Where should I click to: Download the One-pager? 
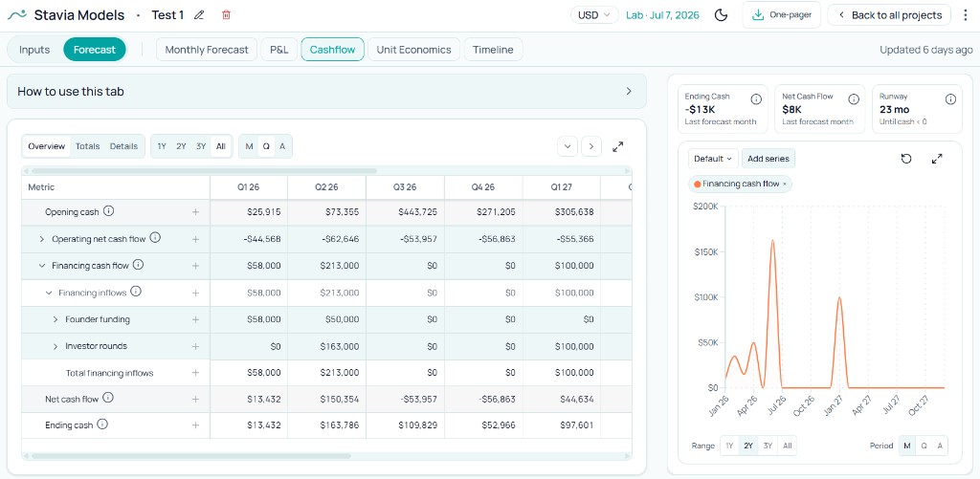tap(781, 15)
